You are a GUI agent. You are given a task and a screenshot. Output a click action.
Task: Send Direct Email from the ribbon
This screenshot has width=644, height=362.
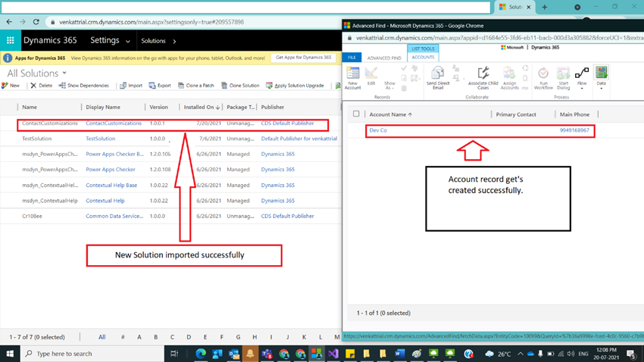(x=438, y=78)
